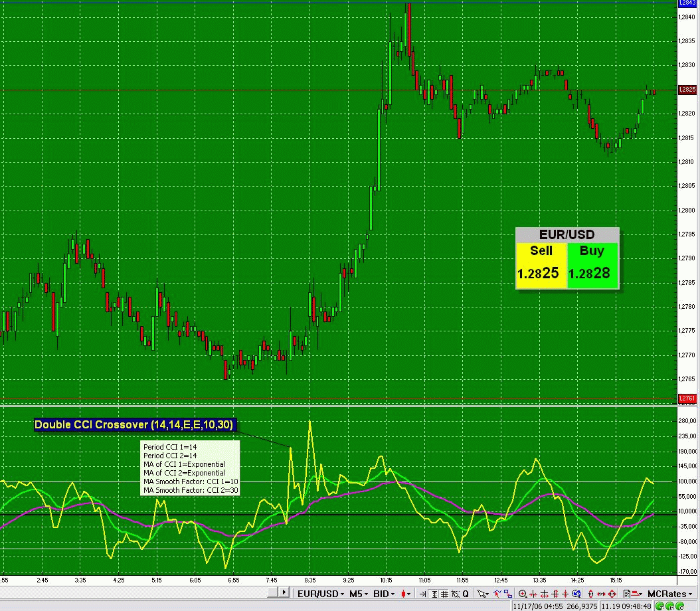Click the Q quote icon in toolbar

(466, 594)
